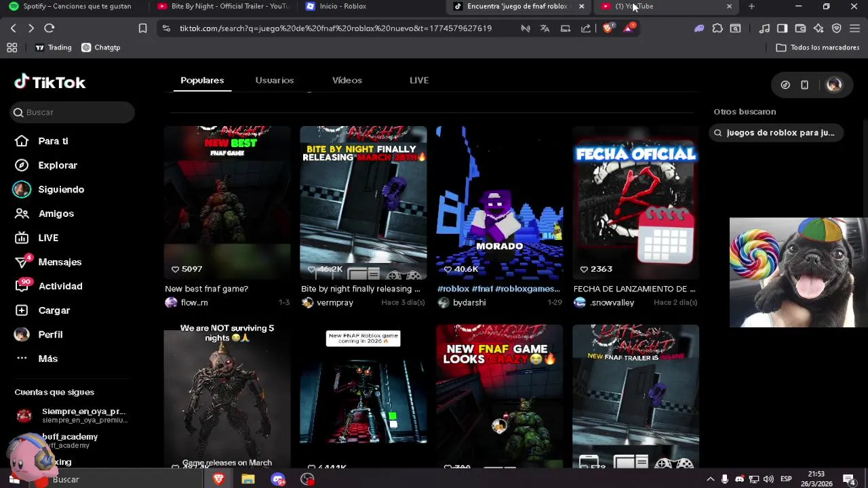
Task: Open 'NEW FNAF GAME LOOKS CRAZY' video
Action: [499, 396]
